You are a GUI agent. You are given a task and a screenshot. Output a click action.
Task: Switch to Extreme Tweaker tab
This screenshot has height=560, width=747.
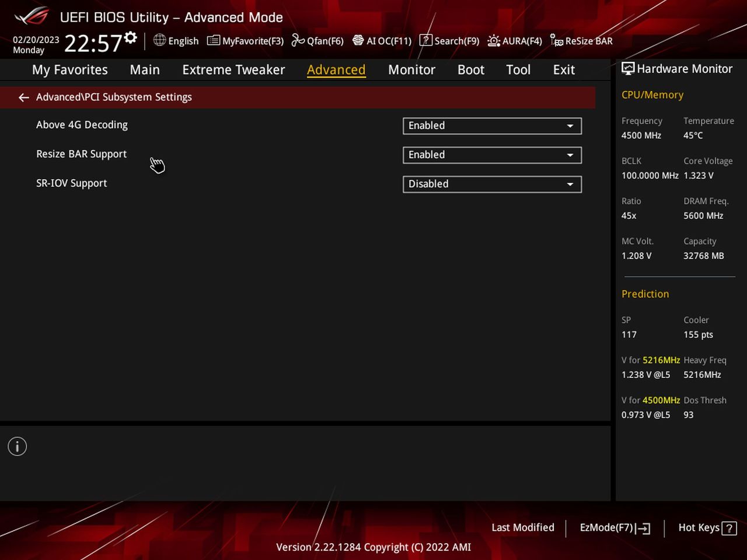[x=233, y=70]
